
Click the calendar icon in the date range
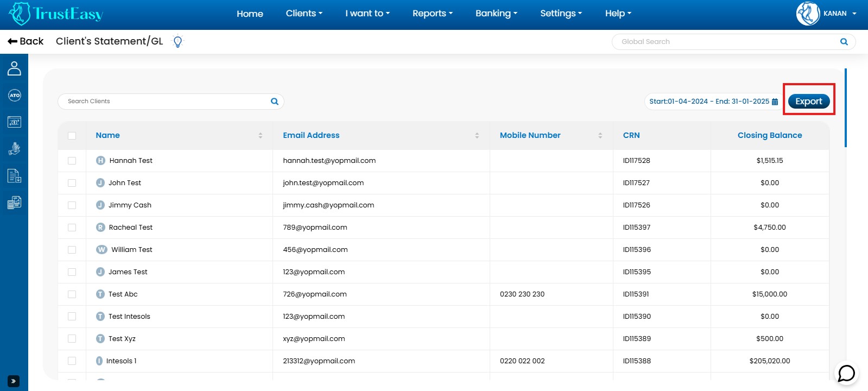(775, 102)
